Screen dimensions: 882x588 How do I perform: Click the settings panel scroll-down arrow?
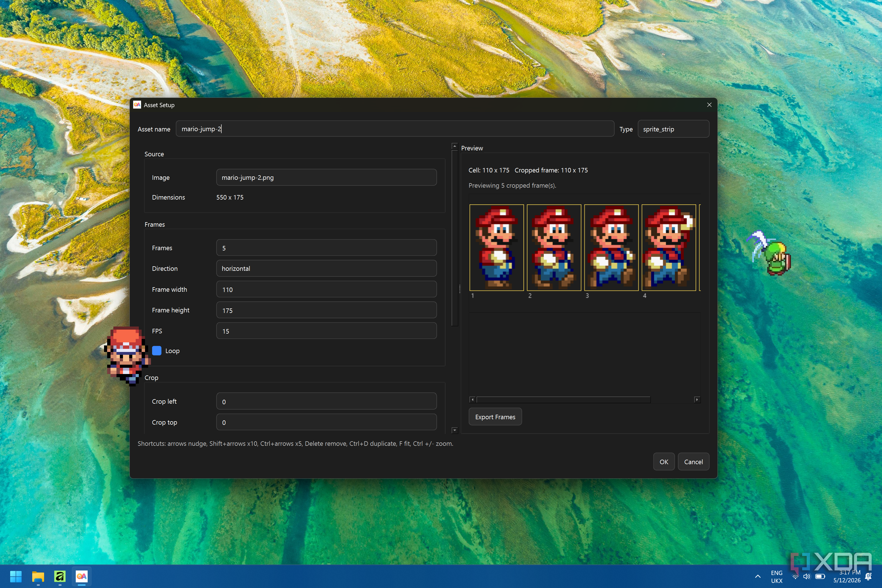[455, 431]
